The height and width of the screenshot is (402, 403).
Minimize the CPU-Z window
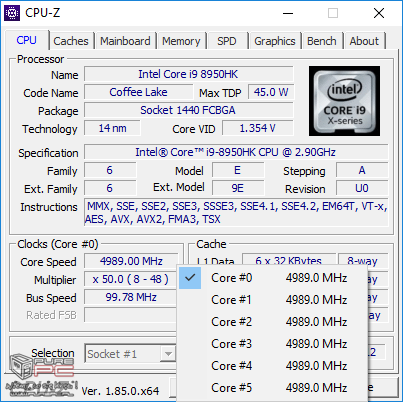click(288, 13)
